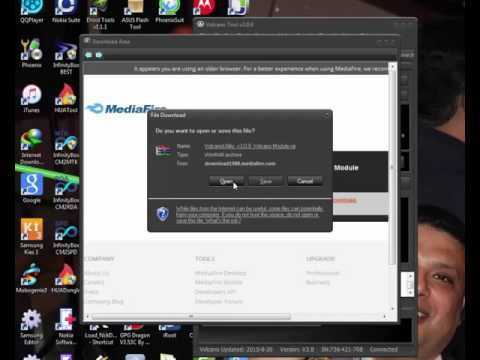The height and width of the screenshot is (360, 480).
Task: Open the Samsung Kies 3 icon
Action: (x=31, y=236)
